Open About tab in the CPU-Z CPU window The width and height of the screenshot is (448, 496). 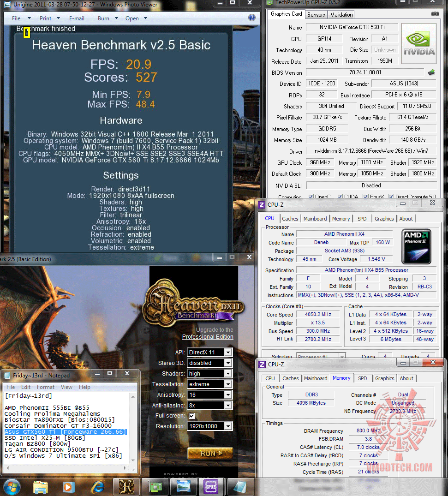tap(406, 219)
